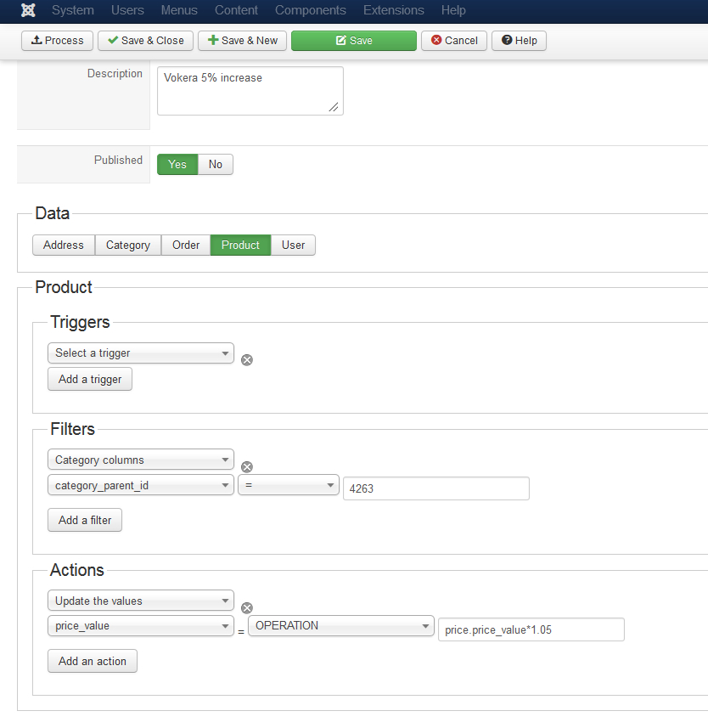Open the Update the values action dropdown
Image resolution: width=708 pixels, height=728 pixels.
(141, 601)
